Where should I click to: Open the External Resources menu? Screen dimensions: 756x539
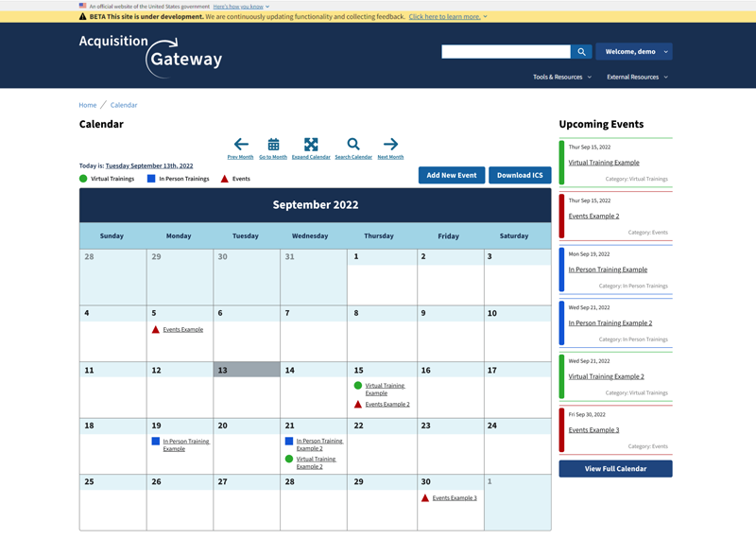[x=637, y=77]
